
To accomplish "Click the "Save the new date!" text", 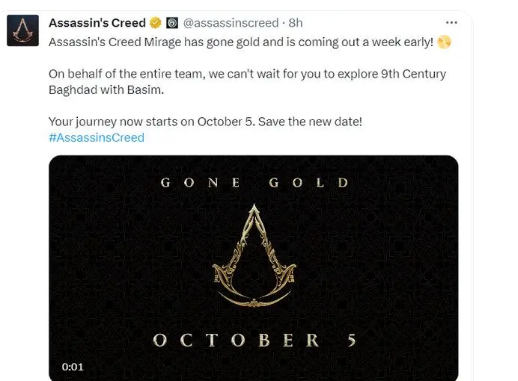I will tap(310, 122).
